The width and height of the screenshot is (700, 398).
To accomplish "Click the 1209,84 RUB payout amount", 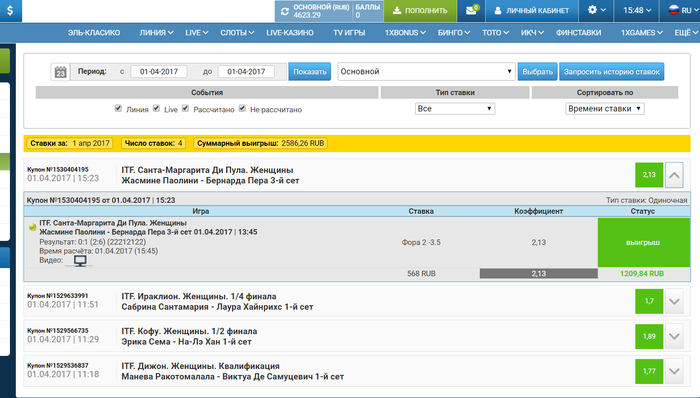I will [x=642, y=274].
